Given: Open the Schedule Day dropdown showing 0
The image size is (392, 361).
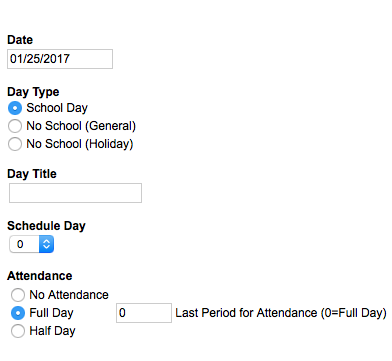Looking at the screenshot, I should point(31,244).
